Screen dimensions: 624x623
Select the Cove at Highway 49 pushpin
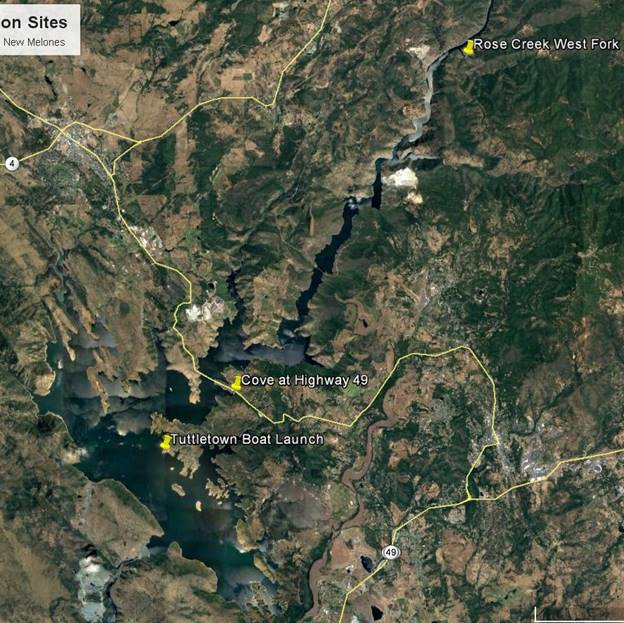tap(236, 383)
